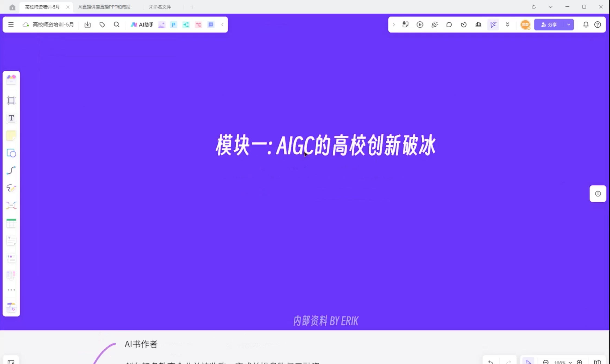Select the Text tool
The height and width of the screenshot is (364, 610).
point(11,118)
